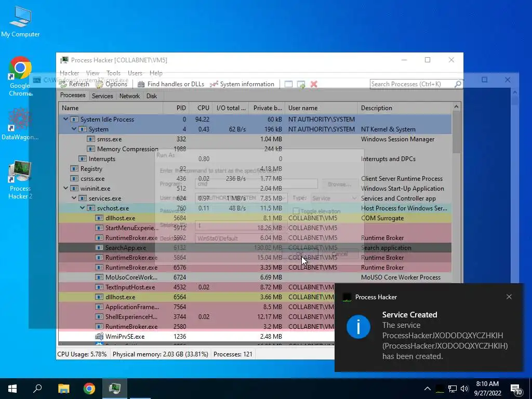Sort by the User name column header

coord(321,108)
